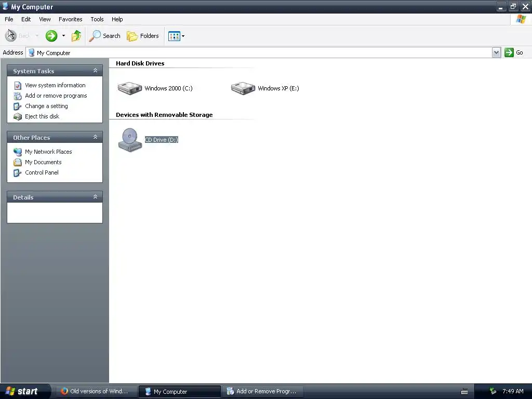Switch to Add or Remove Programs taskbar window
Image resolution: width=532 pixels, height=399 pixels.
point(263,391)
